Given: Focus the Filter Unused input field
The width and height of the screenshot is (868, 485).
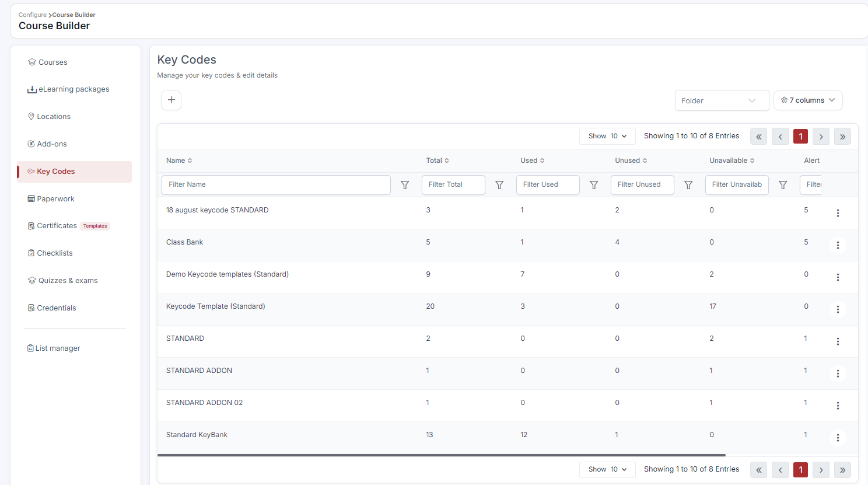Looking at the screenshot, I should click(x=642, y=185).
